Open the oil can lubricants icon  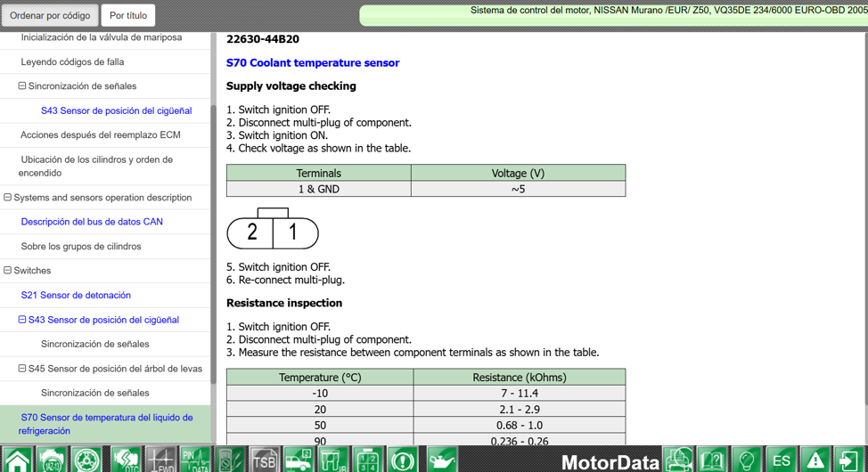coord(441,460)
